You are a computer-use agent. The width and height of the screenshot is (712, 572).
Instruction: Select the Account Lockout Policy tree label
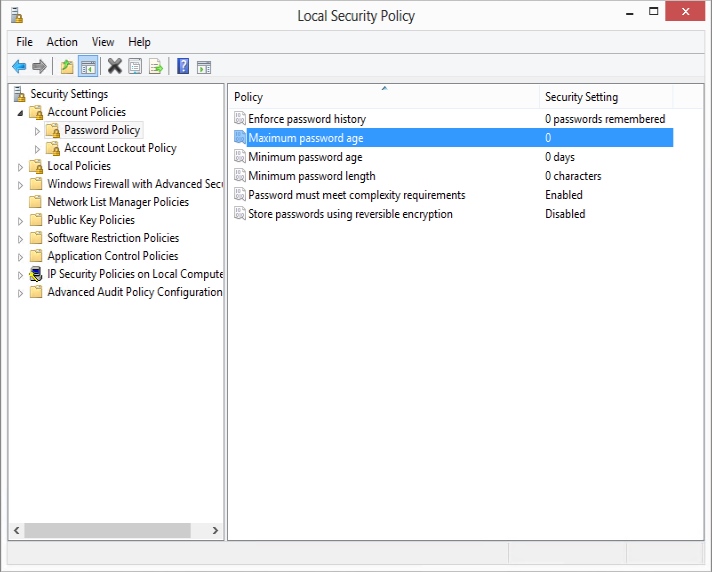click(x=120, y=148)
